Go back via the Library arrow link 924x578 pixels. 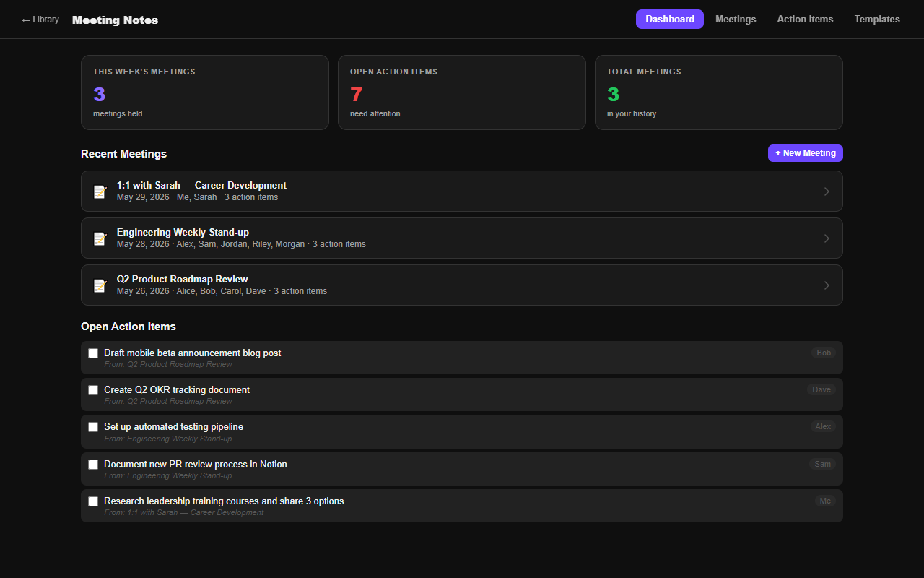pos(40,20)
